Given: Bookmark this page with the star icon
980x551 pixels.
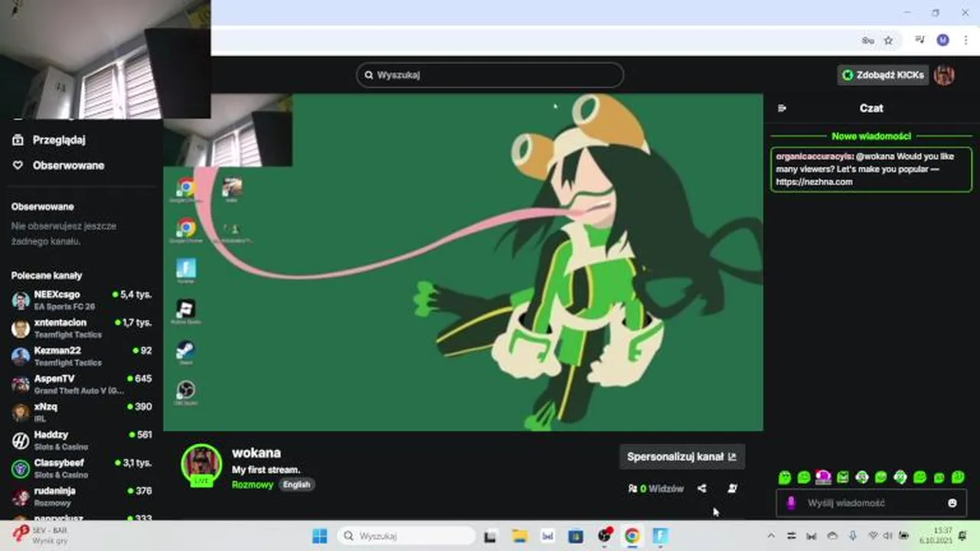Looking at the screenshot, I should 888,41.
